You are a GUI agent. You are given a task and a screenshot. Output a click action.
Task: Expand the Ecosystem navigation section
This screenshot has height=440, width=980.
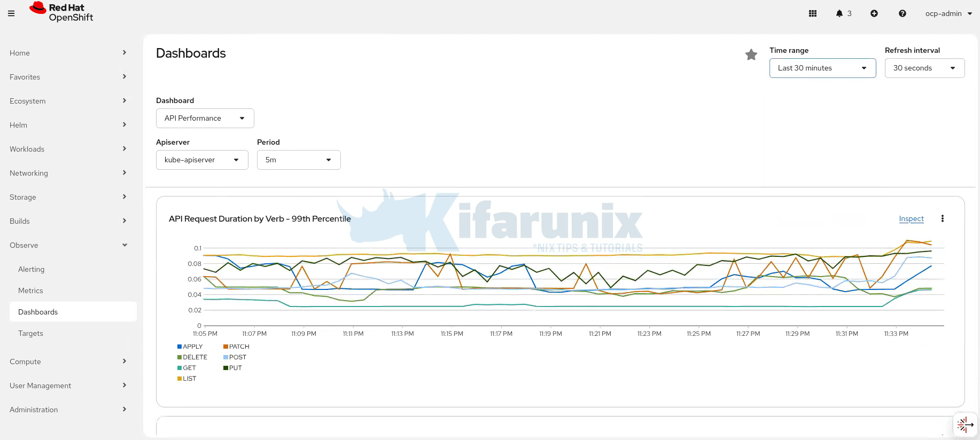(x=68, y=101)
